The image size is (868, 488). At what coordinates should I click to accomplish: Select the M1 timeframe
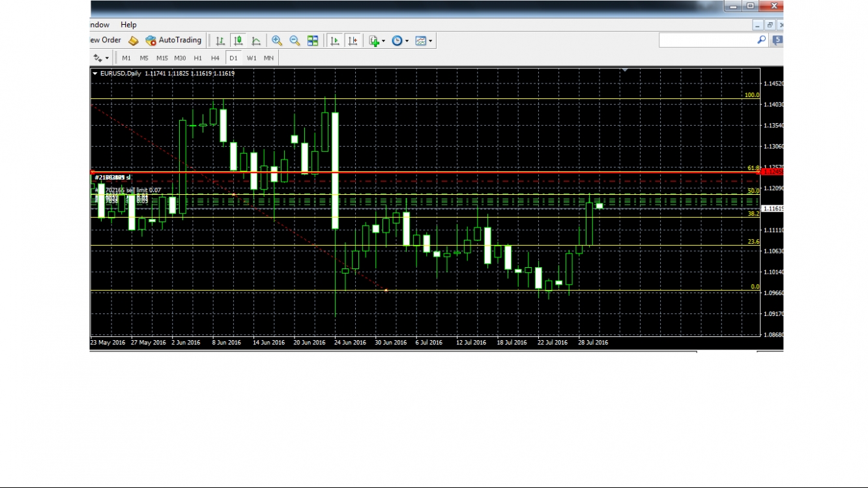click(x=126, y=58)
